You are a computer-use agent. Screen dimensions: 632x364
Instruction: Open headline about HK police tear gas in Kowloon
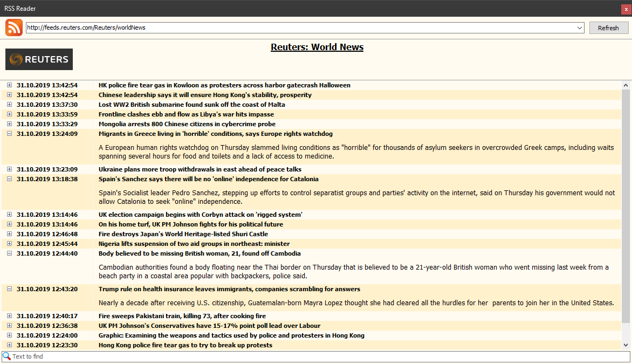(x=224, y=85)
